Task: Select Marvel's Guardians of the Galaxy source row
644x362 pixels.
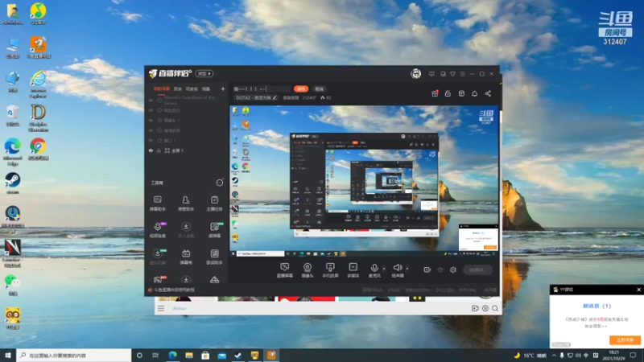Action: pos(188,100)
